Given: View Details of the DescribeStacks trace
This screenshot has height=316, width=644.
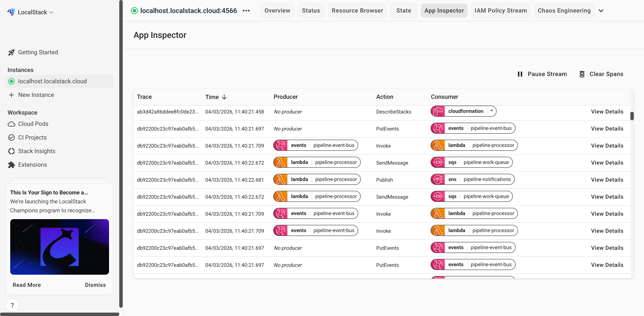Looking at the screenshot, I should (x=607, y=112).
